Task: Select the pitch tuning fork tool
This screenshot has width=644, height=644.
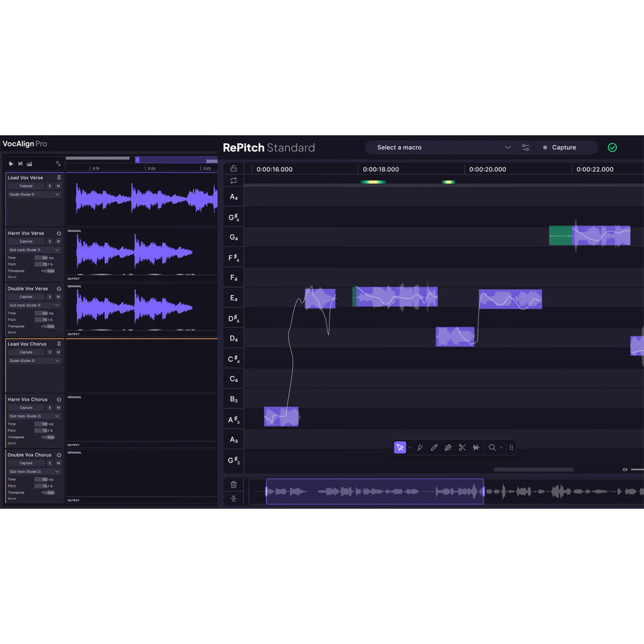Action: tap(420, 448)
